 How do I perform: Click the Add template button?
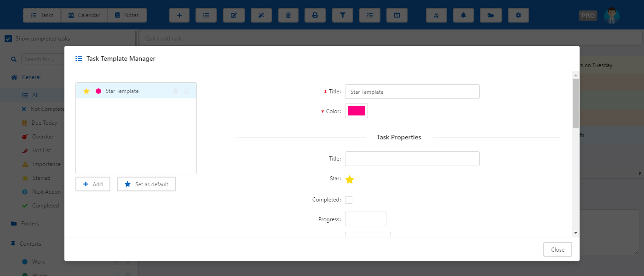point(93,184)
